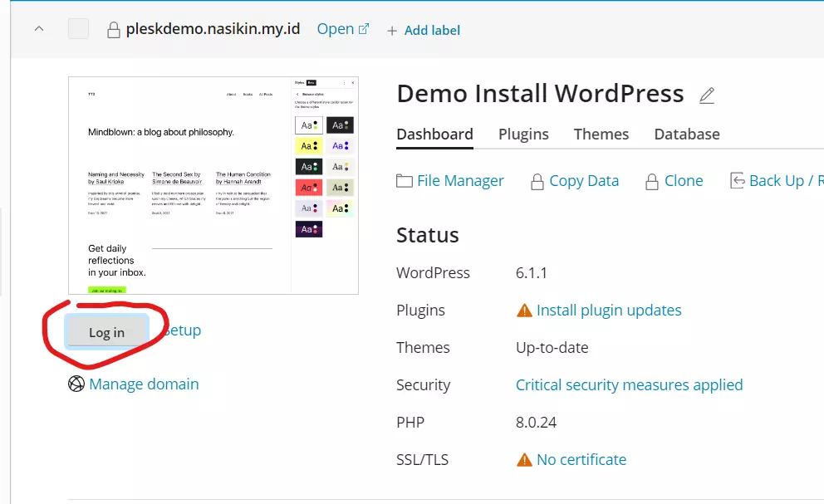Click the warning icon next to plugin updates
Viewport: 824px width, 504px height.
[x=524, y=311]
